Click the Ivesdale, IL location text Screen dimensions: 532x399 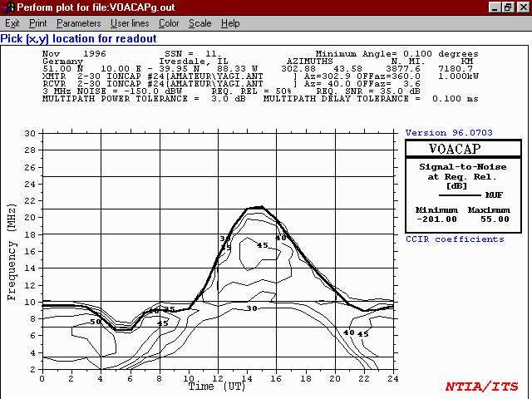(x=194, y=62)
